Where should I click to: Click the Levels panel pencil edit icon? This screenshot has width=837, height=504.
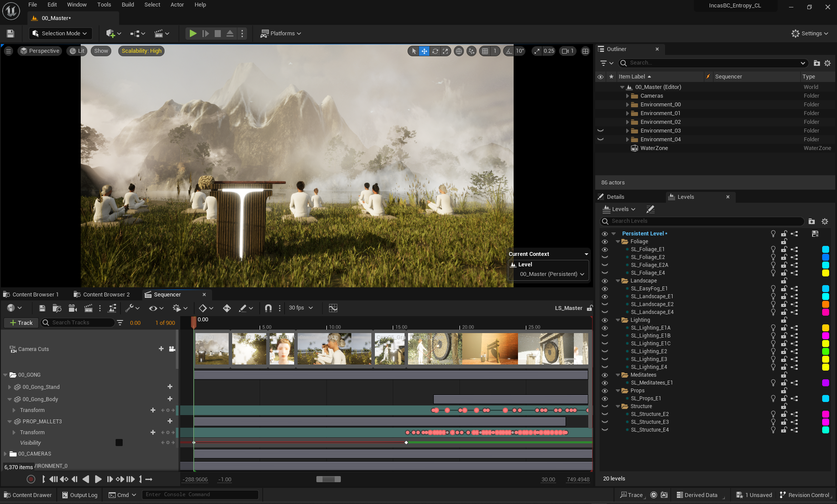click(x=650, y=209)
